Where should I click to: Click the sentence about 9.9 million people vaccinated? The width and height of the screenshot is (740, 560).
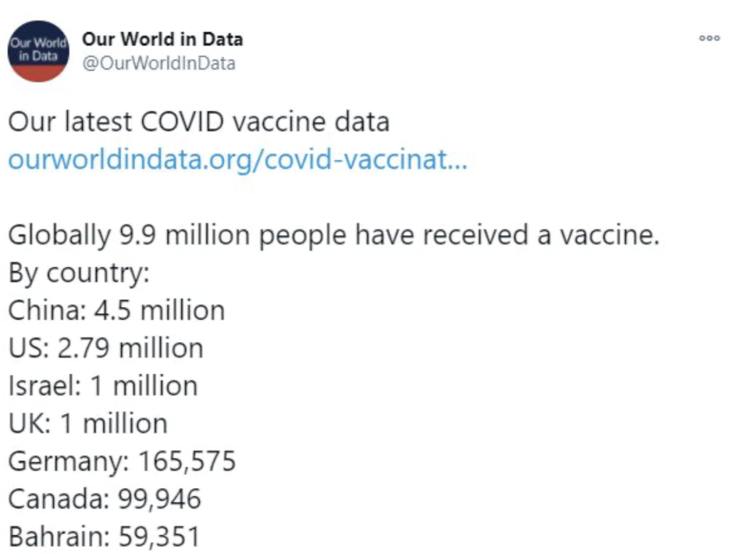point(333,236)
